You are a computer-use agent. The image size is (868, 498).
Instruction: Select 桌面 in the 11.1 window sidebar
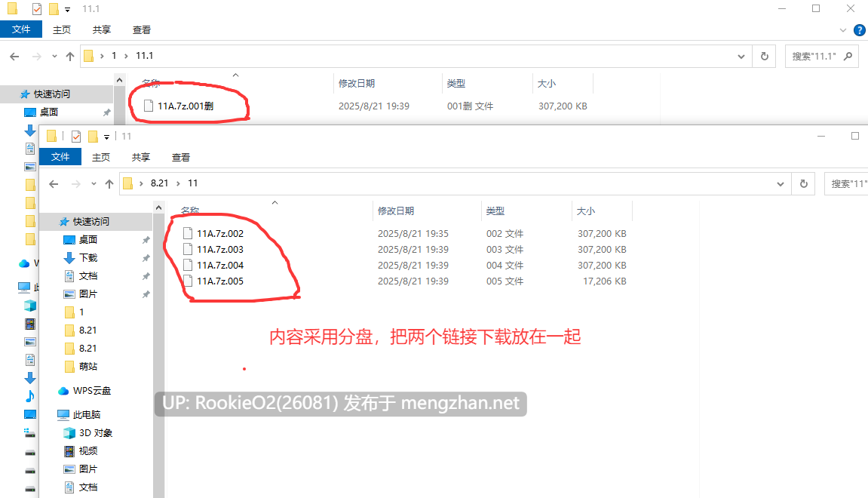(41, 112)
